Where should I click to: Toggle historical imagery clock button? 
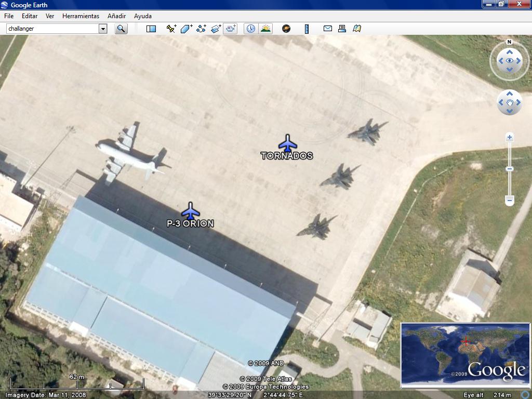tap(250, 29)
